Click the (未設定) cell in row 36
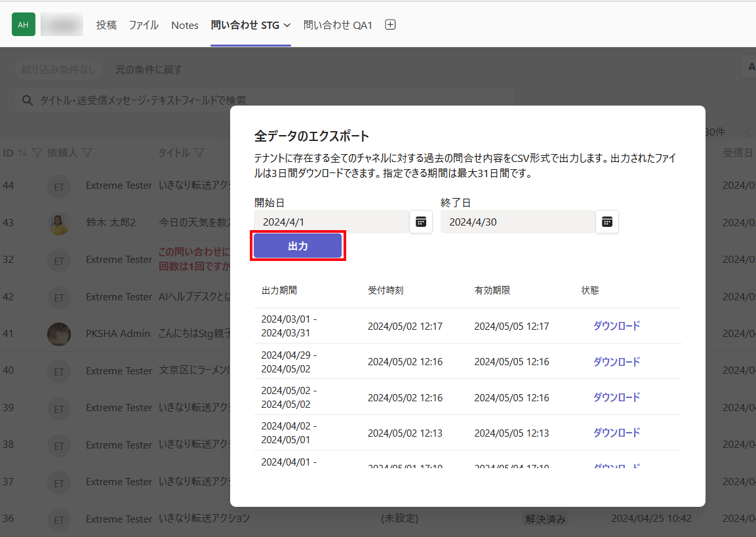Image resolution: width=756 pixels, height=537 pixels. click(x=400, y=519)
